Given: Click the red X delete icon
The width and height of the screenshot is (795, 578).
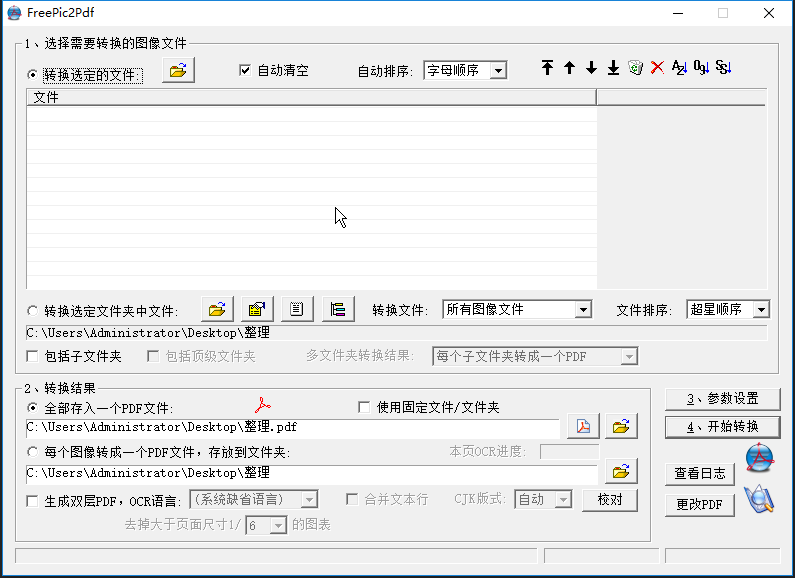Looking at the screenshot, I should pos(657,68).
